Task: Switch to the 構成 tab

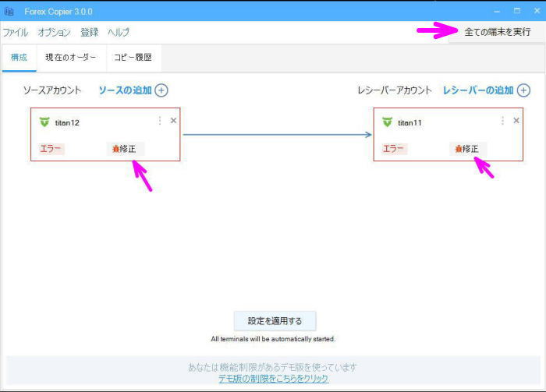Action: tap(19, 58)
